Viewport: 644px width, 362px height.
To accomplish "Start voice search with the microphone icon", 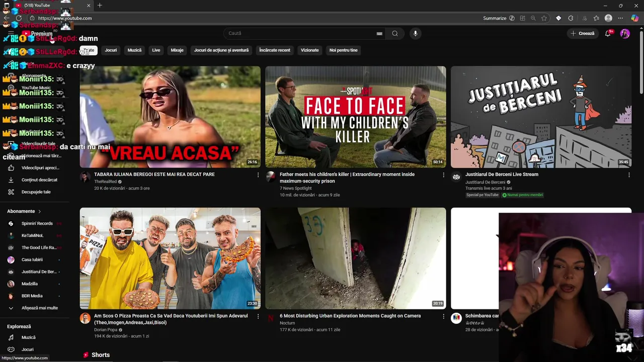I will (x=415, y=34).
